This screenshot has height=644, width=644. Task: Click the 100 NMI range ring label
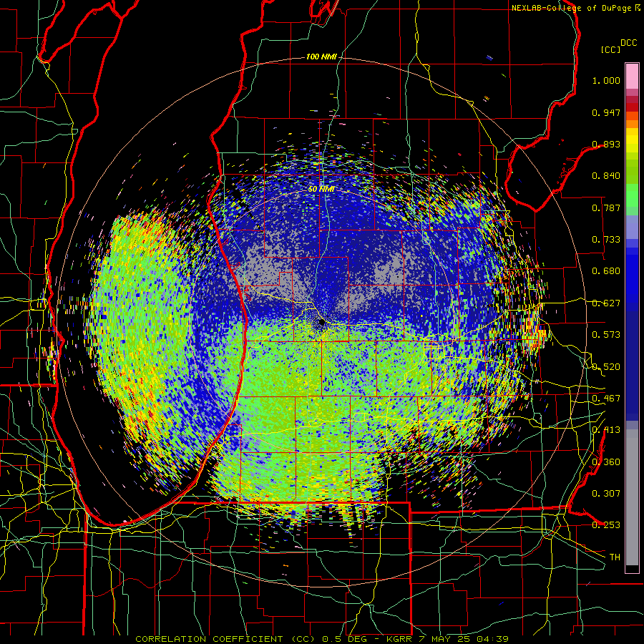(x=321, y=57)
